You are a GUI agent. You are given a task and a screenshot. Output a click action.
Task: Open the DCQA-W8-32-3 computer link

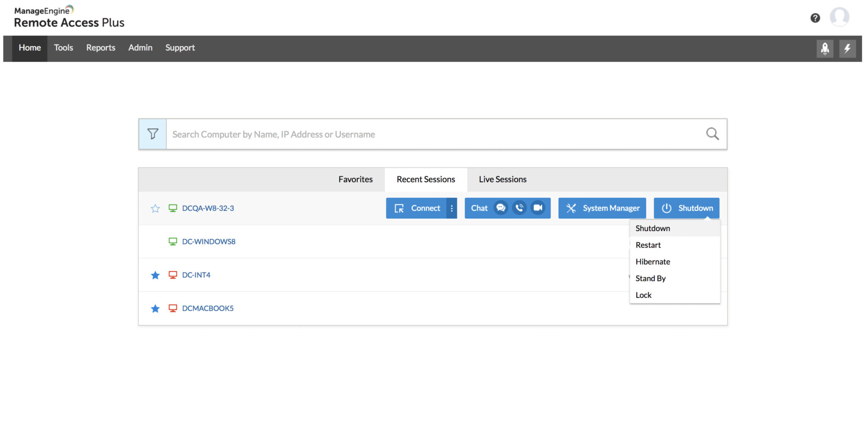208,208
